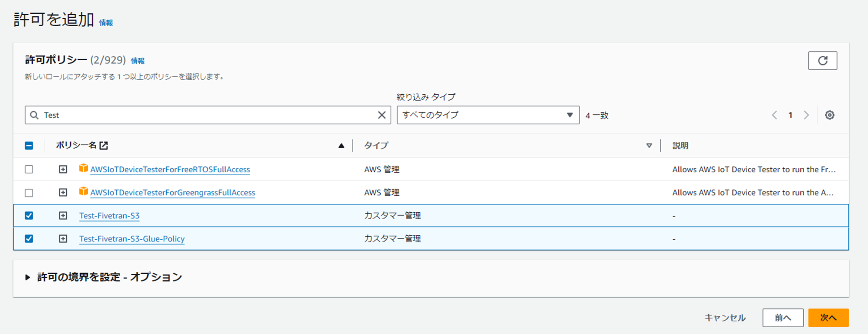Check the AWSIoTDeviceTesterForFreeRTOSFullAccess checkbox
The height and width of the screenshot is (334, 868).
[29, 169]
